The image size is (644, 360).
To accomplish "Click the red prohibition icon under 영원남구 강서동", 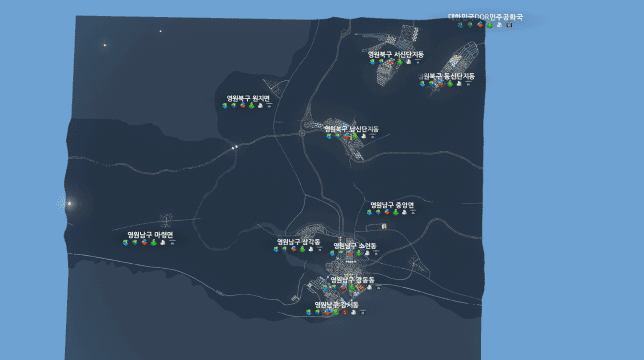I will point(345,312).
